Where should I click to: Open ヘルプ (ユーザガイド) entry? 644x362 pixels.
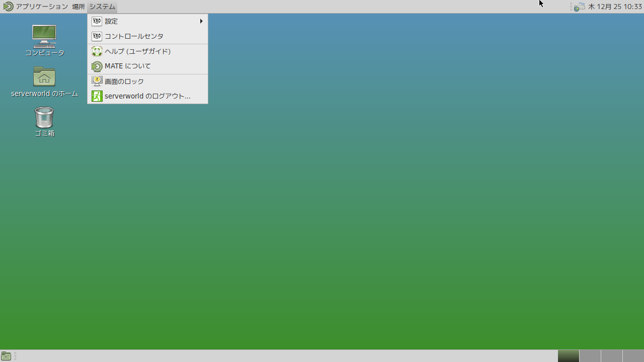137,51
